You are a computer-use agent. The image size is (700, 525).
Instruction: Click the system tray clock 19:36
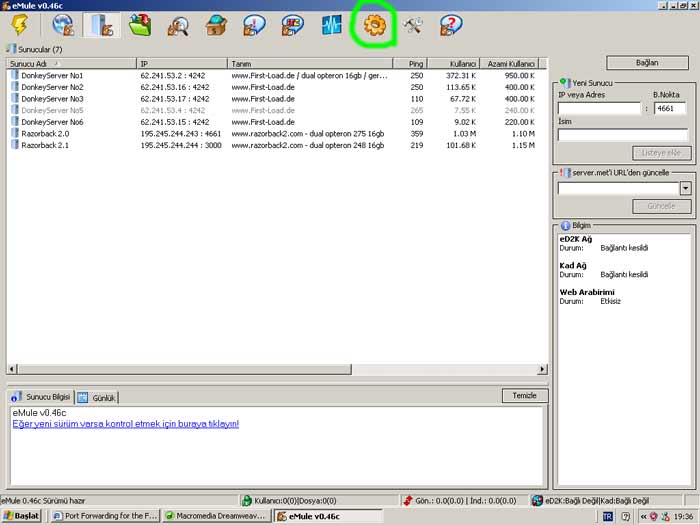point(683,517)
